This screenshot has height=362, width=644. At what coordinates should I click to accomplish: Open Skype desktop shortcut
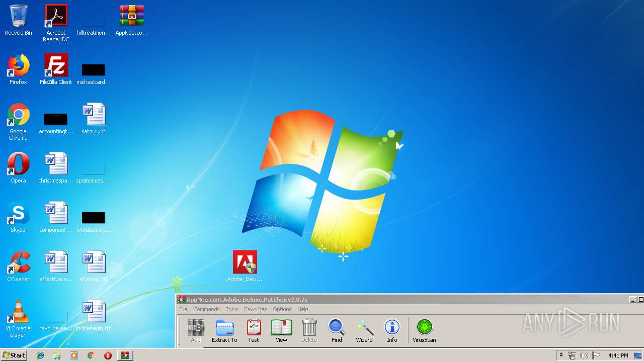coord(18,217)
